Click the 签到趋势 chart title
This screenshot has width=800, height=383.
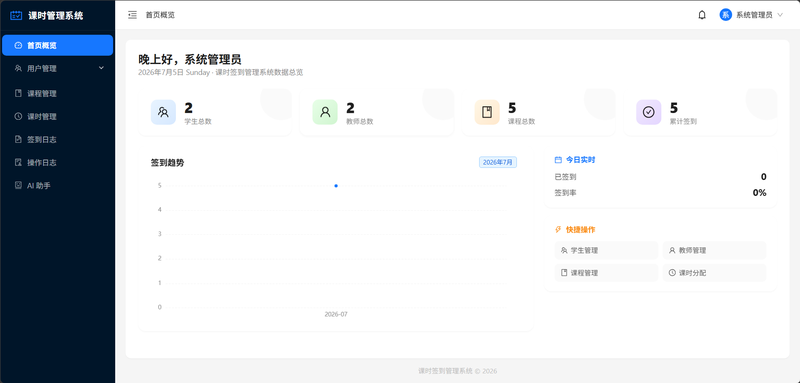[167, 163]
